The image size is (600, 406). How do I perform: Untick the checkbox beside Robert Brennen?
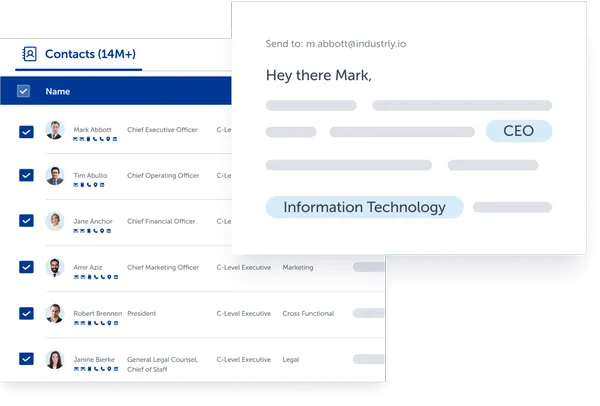[26, 314]
